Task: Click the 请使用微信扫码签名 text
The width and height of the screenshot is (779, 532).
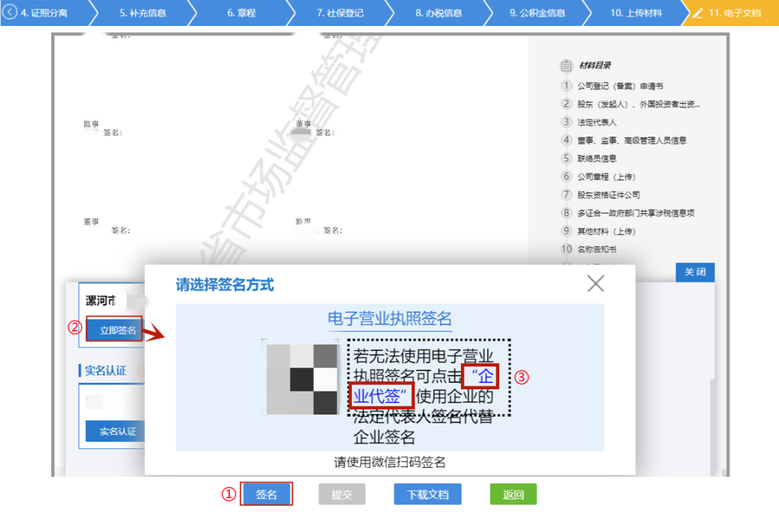Action: click(389, 463)
